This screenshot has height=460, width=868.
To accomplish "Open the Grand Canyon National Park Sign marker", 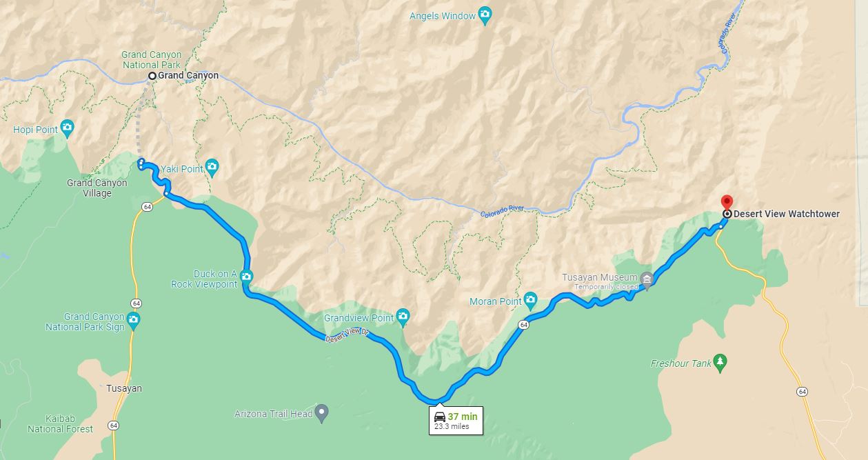I will [133, 320].
